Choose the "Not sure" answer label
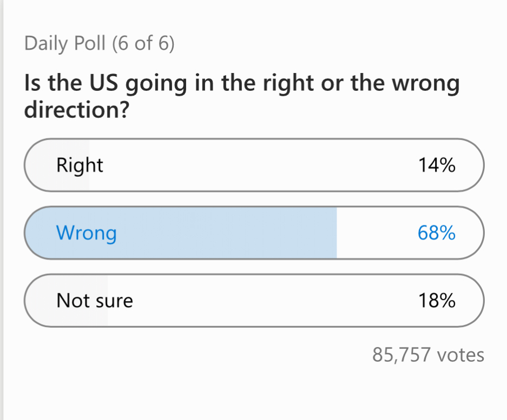 (95, 301)
